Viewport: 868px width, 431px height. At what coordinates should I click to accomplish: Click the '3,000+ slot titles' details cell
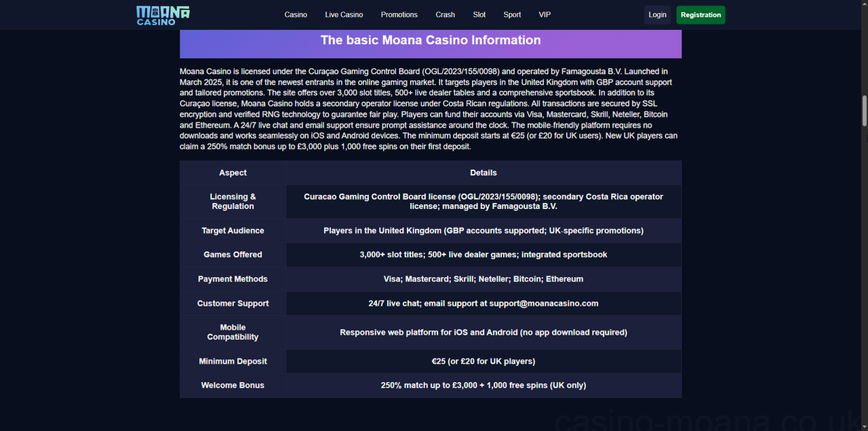(484, 255)
